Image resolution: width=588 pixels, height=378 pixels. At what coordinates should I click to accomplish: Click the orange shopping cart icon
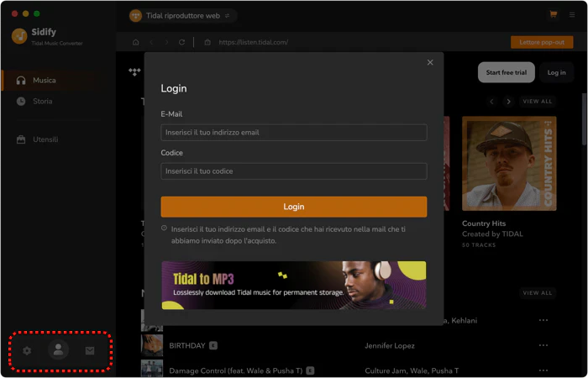pyautogui.click(x=553, y=14)
